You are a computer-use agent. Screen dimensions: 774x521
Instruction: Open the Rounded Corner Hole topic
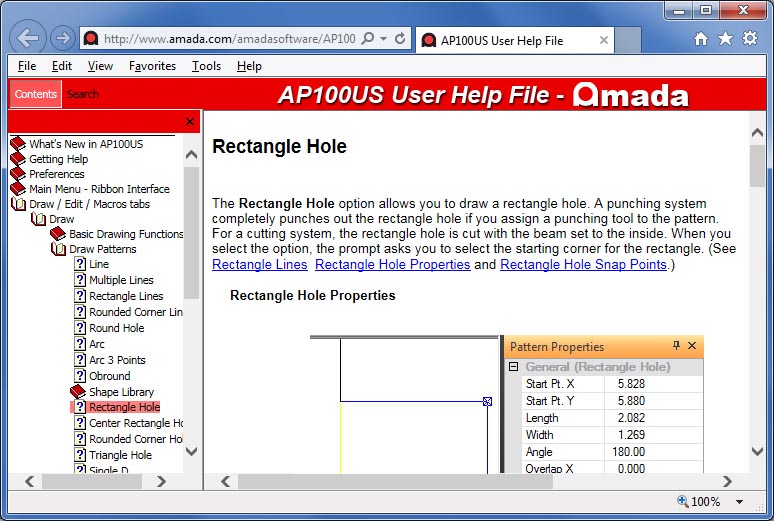(x=136, y=439)
